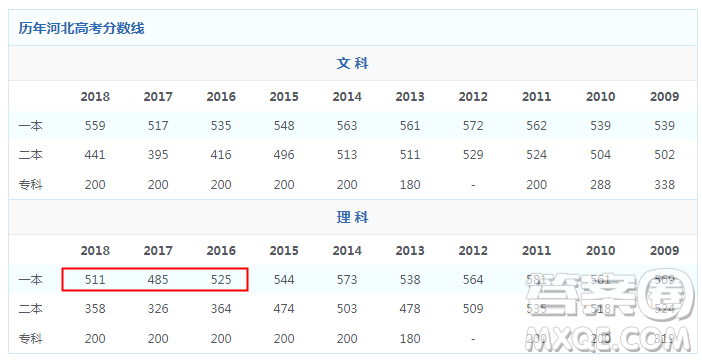
Task: Select the 文科 section header
Action: coord(352,63)
